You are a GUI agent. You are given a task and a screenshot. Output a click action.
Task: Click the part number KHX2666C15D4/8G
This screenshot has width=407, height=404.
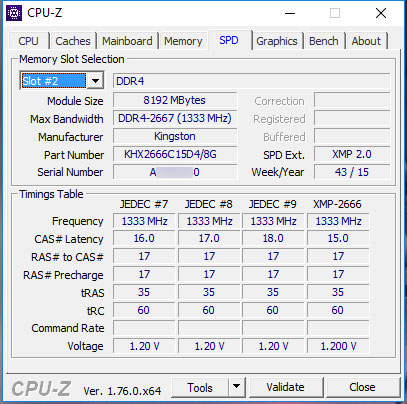(175, 154)
